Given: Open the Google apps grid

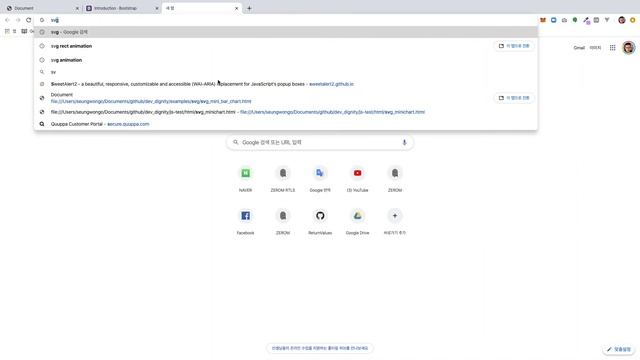Looking at the screenshot, I should pos(613,48).
